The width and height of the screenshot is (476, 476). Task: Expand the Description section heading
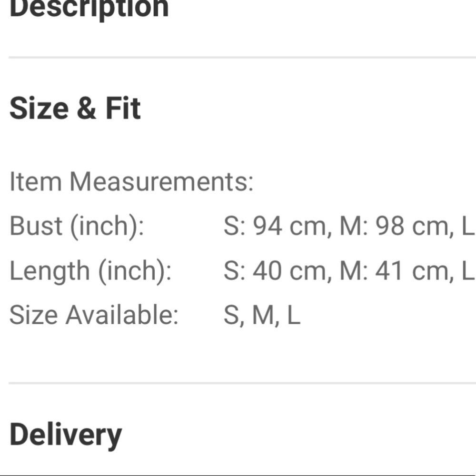pyautogui.click(x=89, y=9)
